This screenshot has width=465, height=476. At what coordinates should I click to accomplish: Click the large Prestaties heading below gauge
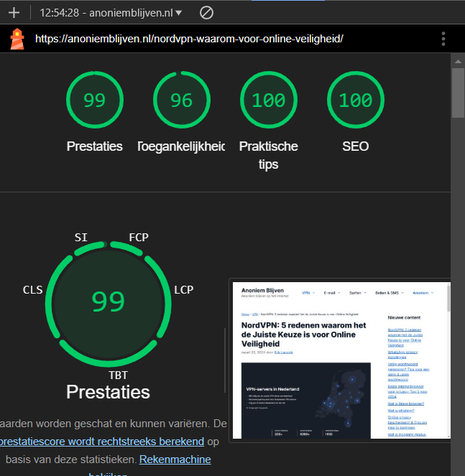pyautogui.click(x=109, y=392)
